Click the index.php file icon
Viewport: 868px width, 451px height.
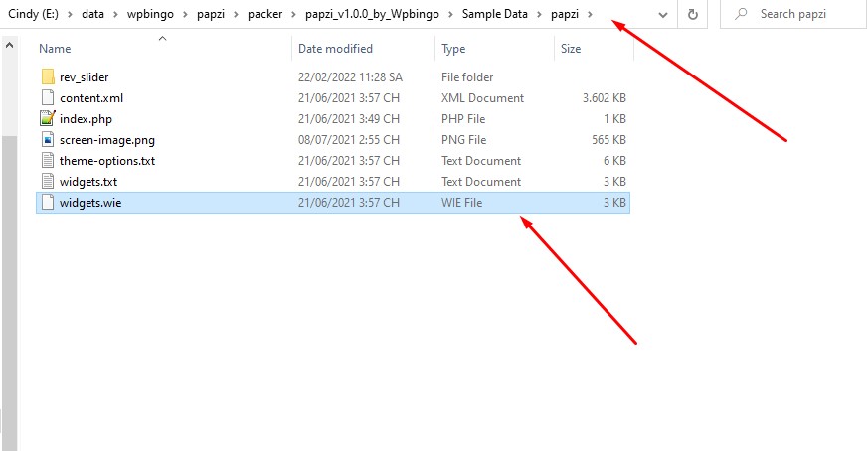pyautogui.click(x=48, y=119)
